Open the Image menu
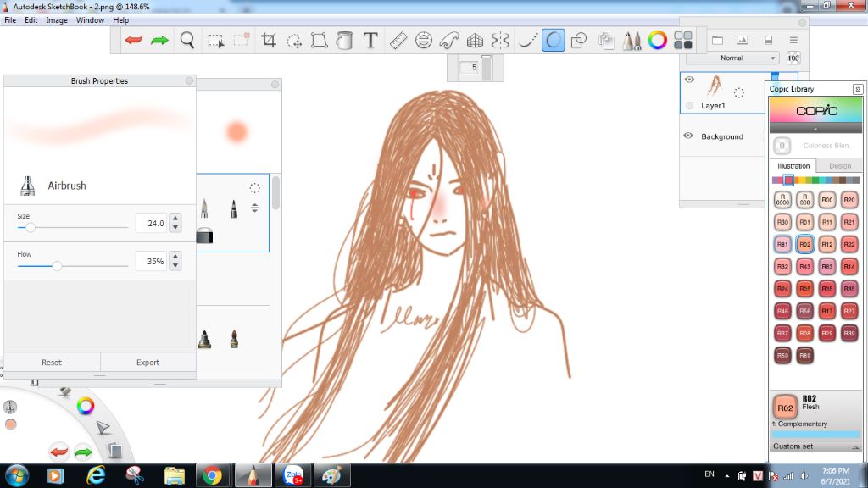This screenshot has width=868, height=488. pos(57,20)
